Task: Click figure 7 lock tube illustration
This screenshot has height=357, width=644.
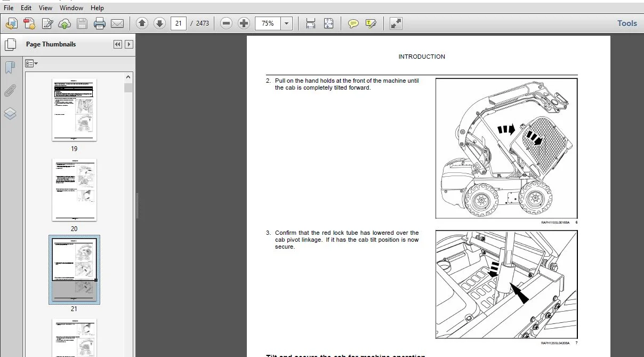Action: pyautogui.click(x=506, y=284)
